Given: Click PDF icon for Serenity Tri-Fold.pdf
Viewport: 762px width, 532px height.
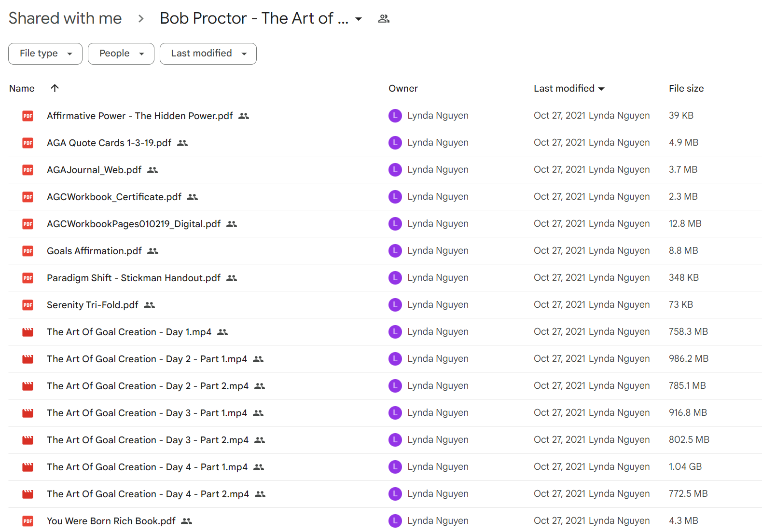Looking at the screenshot, I should 28,305.
